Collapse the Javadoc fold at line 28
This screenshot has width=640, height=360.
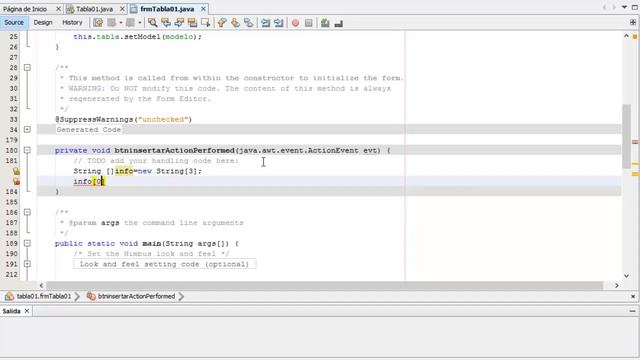(27, 68)
